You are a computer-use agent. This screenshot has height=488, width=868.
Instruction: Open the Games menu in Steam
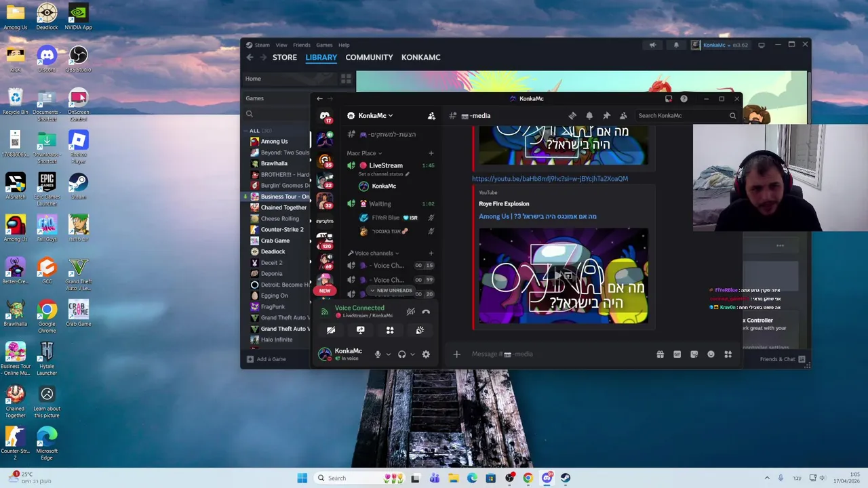coord(324,45)
